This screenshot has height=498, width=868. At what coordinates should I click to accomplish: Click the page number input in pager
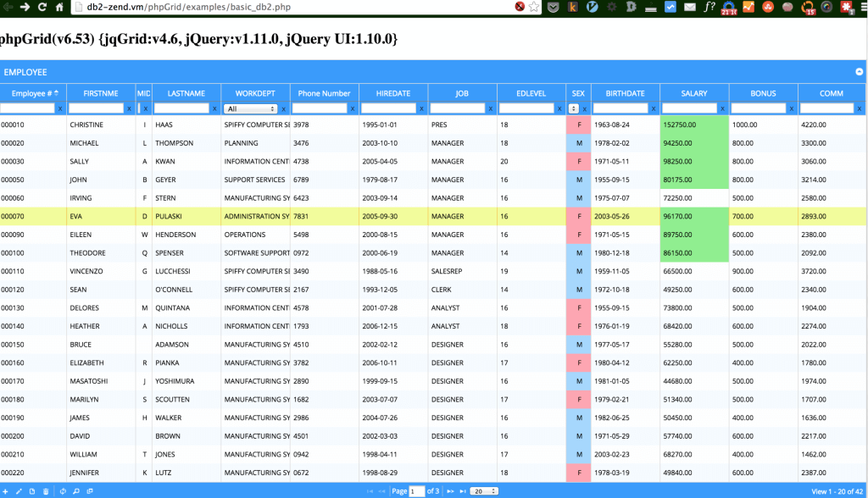point(417,491)
